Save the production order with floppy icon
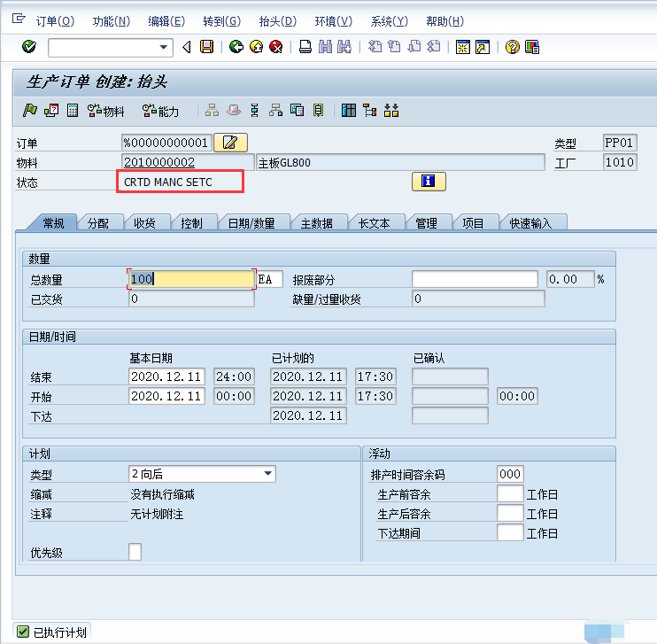 click(x=206, y=47)
